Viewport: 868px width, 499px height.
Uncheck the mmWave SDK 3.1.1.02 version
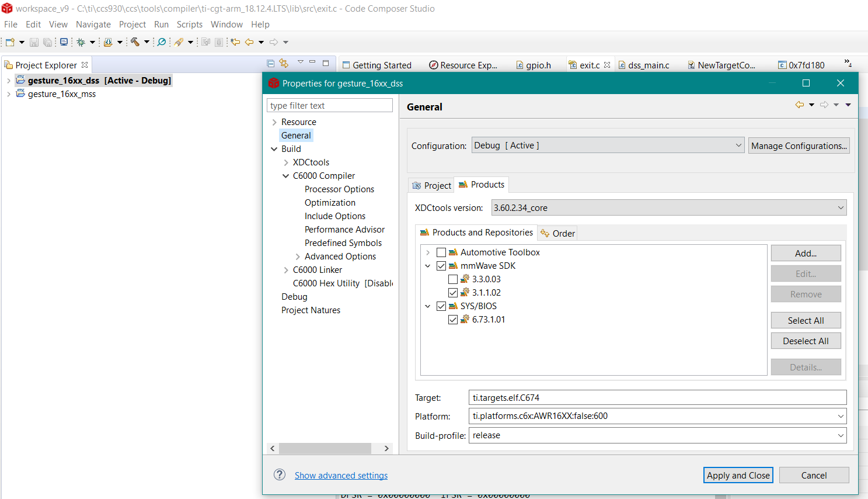click(x=453, y=293)
